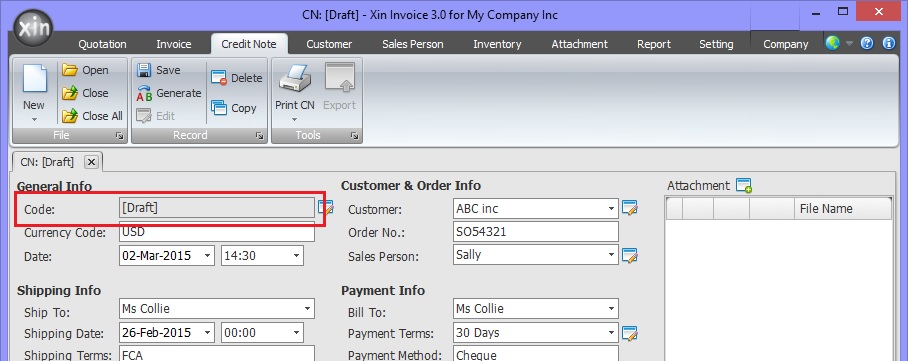The width and height of the screenshot is (908, 361).
Task: Delete the current record
Action: coord(236,78)
